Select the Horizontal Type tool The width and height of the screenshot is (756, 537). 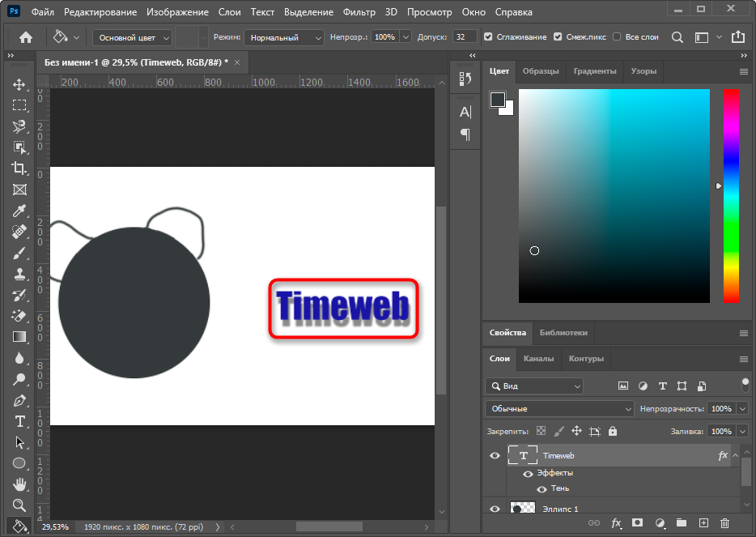[19, 421]
